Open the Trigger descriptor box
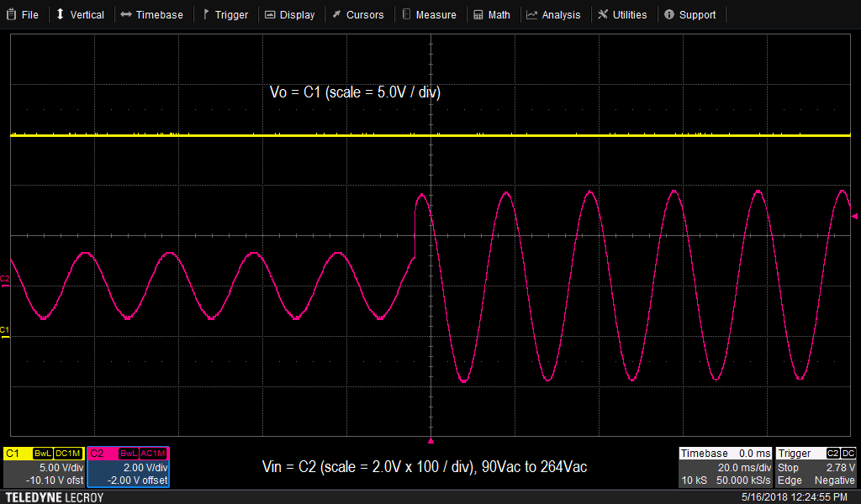861x504 pixels. [x=816, y=467]
